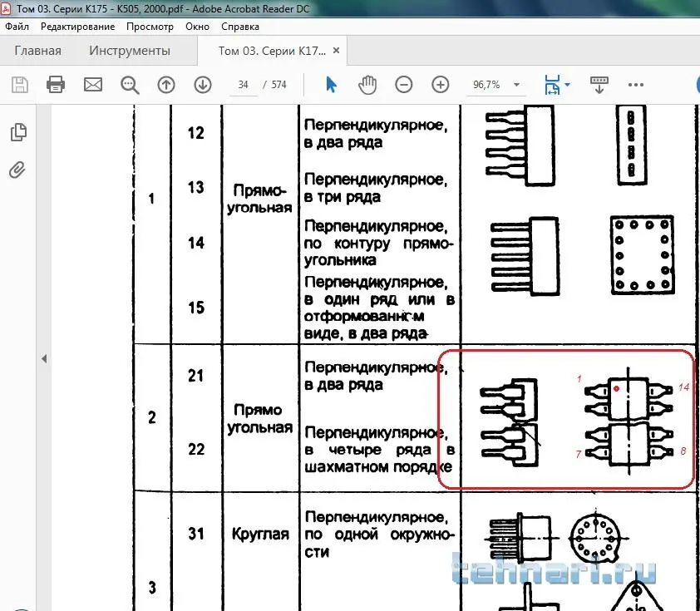Go to previous page up-arrow icon
The height and width of the screenshot is (611, 700).
pos(166,84)
